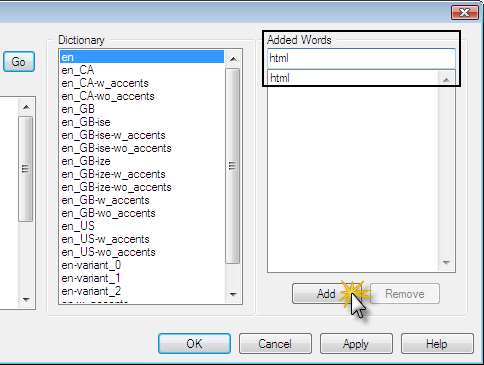
Task: Click into the Added Words text field
Action: pyautogui.click(x=361, y=58)
